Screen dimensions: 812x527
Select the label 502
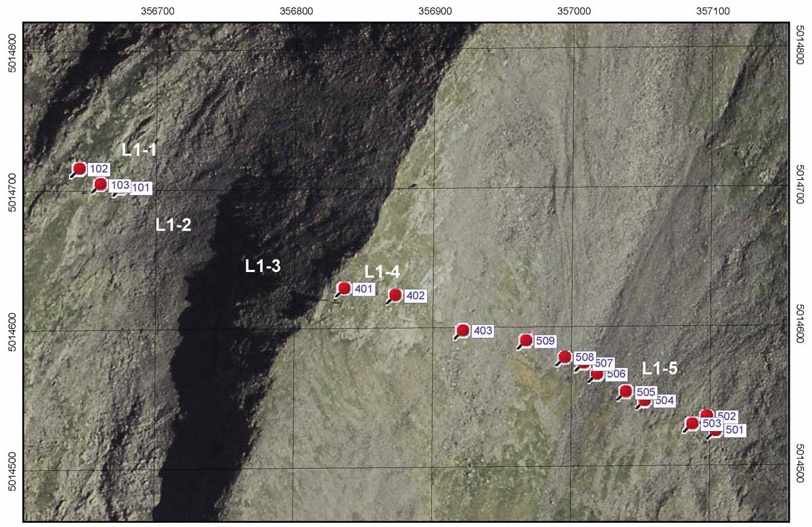726,416
